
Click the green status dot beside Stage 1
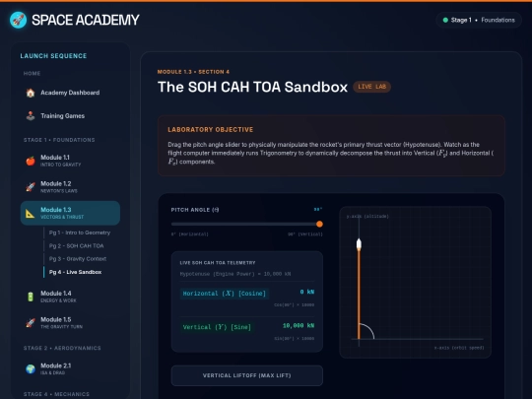(445, 20)
